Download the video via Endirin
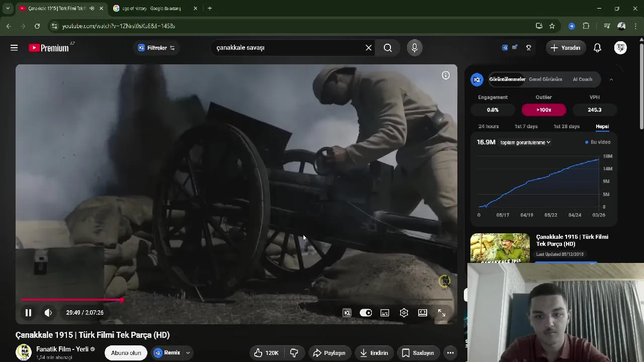This screenshot has height=362, width=644. point(374,353)
